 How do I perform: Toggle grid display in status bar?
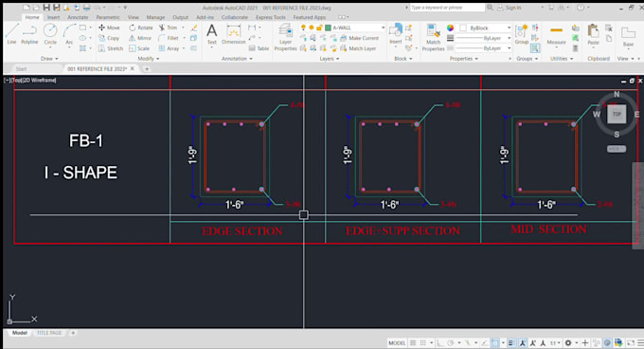[413, 342]
